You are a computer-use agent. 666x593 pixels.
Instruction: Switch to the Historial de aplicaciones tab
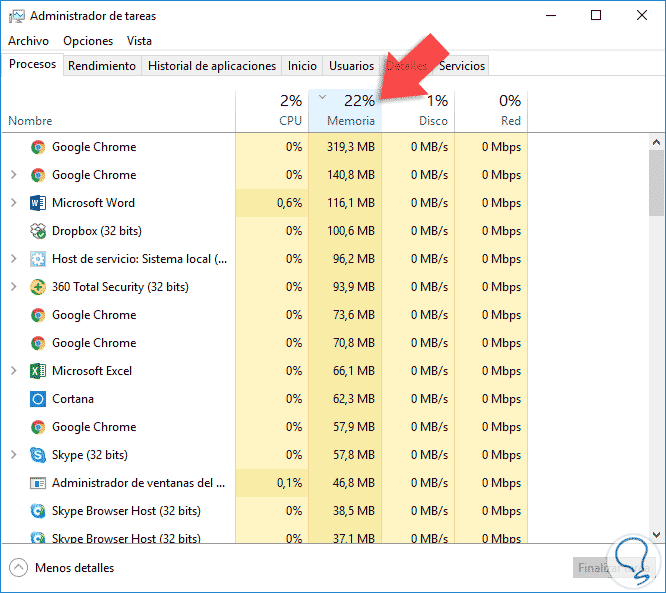click(211, 66)
